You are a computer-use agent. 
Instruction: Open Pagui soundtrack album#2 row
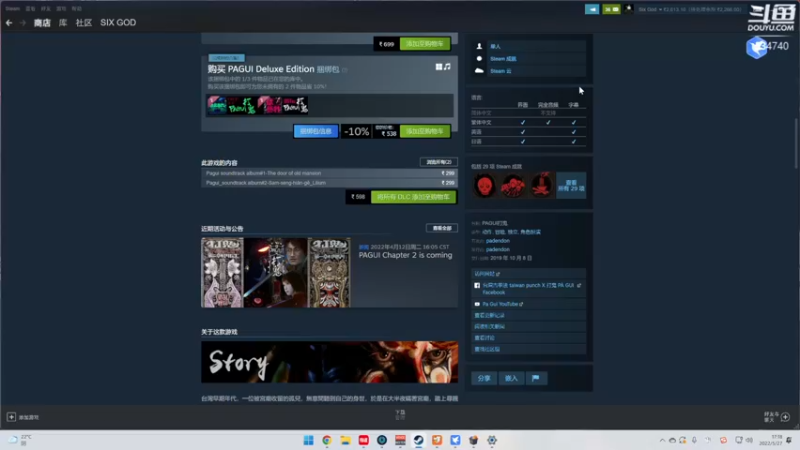pos(329,183)
